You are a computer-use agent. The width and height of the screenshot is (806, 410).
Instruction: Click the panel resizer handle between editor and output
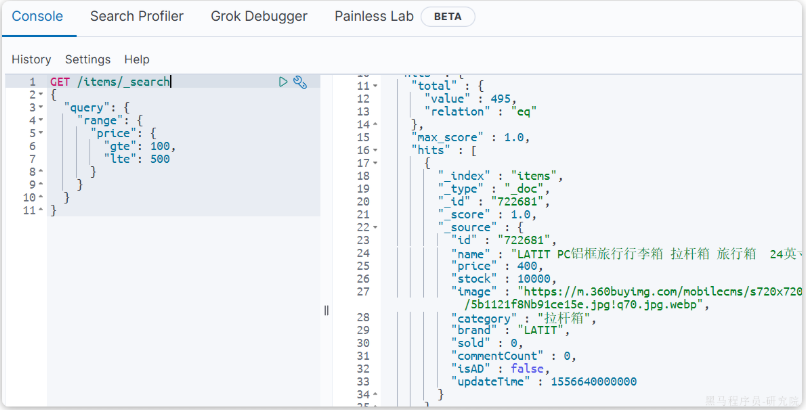click(x=326, y=311)
